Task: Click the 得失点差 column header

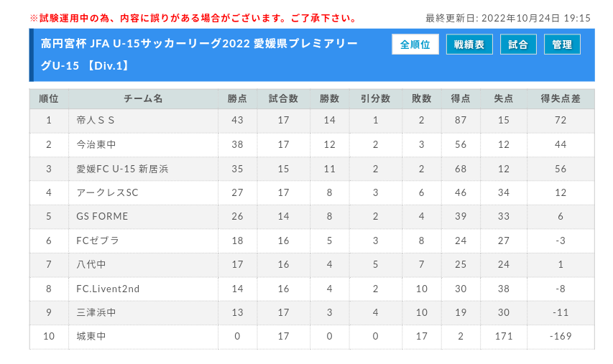Action: 561,98
